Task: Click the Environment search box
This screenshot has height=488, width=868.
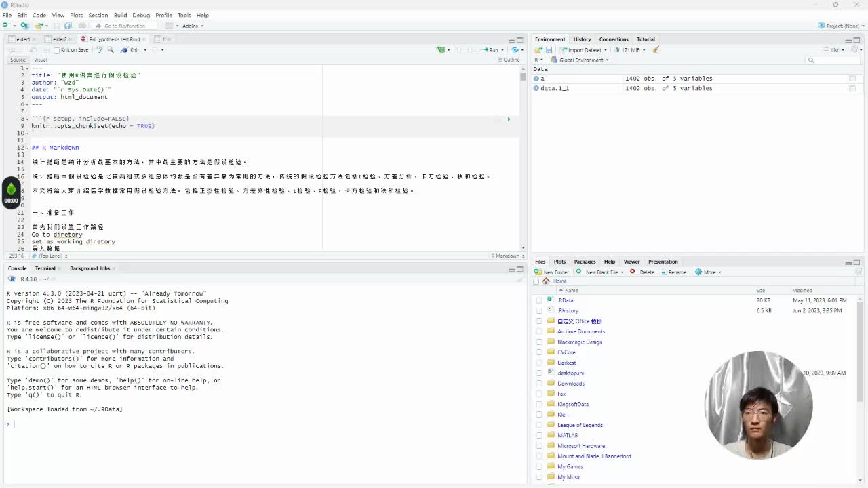Action: point(831,60)
